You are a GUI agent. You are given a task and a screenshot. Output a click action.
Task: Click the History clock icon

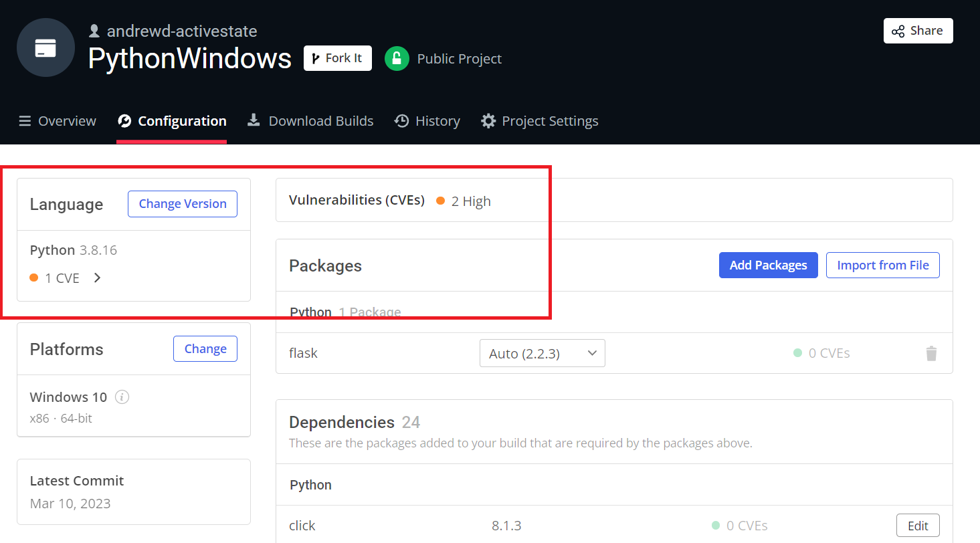click(401, 121)
